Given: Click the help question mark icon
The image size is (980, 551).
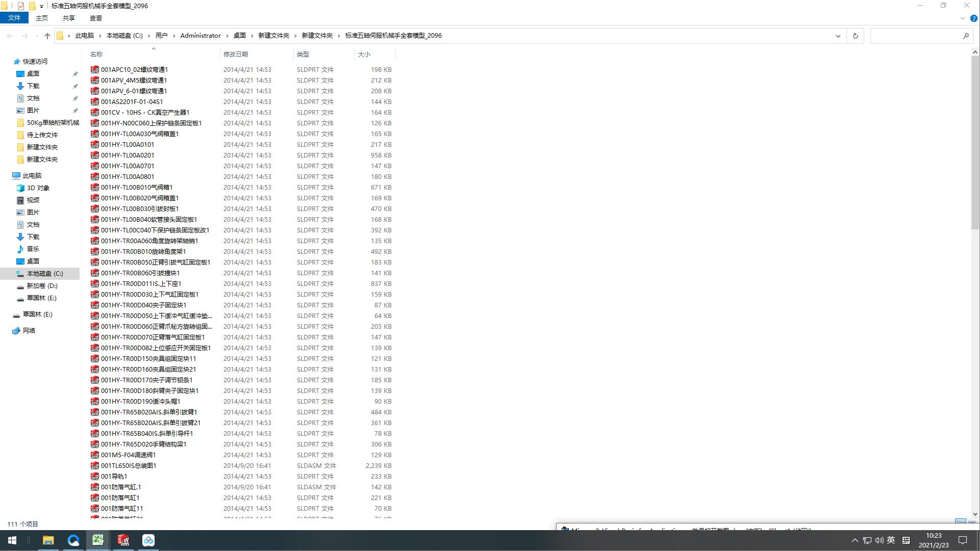Looking at the screenshot, I should tap(973, 18).
